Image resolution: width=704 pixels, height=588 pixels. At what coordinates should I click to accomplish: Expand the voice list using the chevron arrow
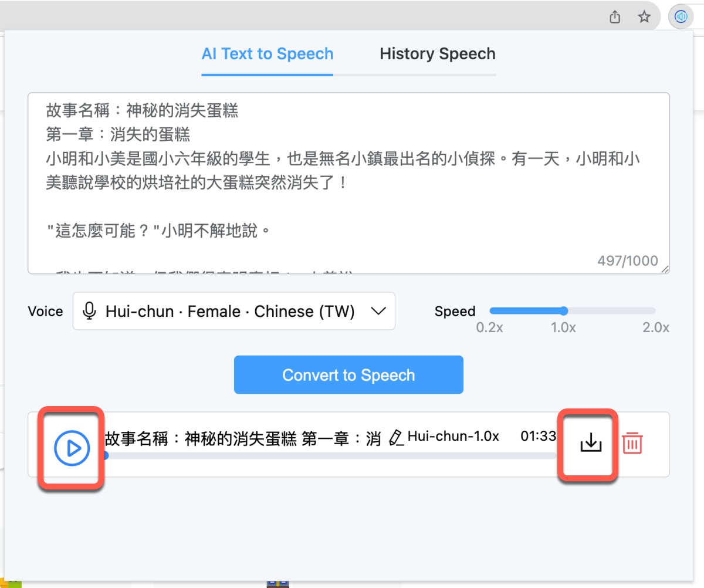click(378, 311)
